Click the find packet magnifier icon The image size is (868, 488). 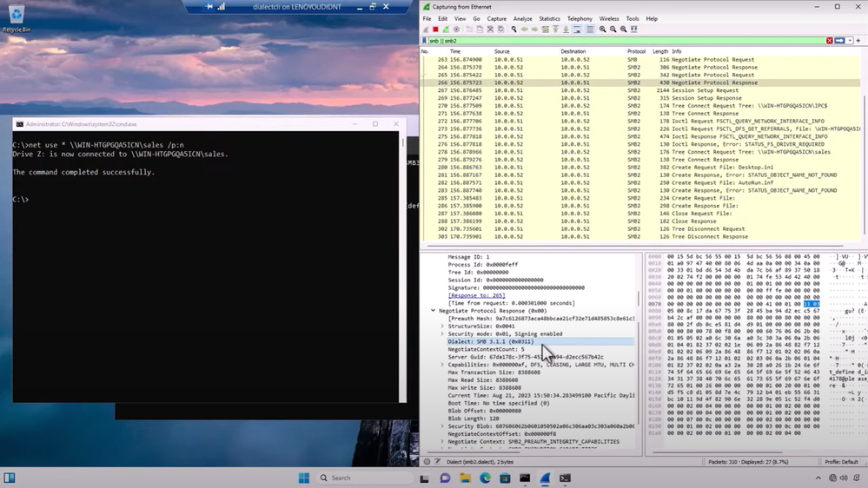coord(514,30)
